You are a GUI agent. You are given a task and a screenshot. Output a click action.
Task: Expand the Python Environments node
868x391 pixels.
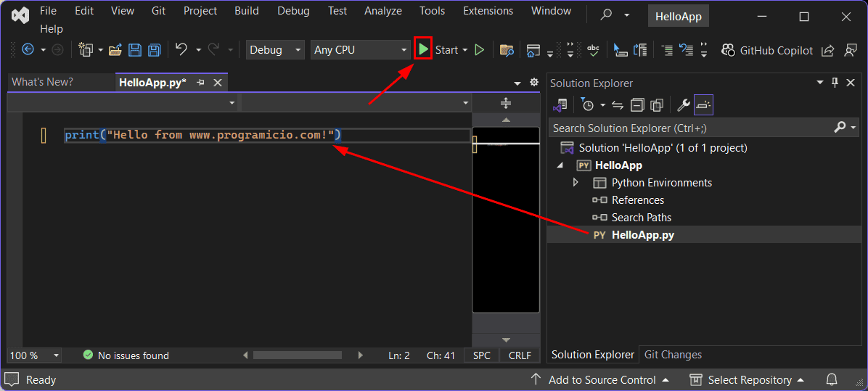pyautogui.click(x=576, y=182)
